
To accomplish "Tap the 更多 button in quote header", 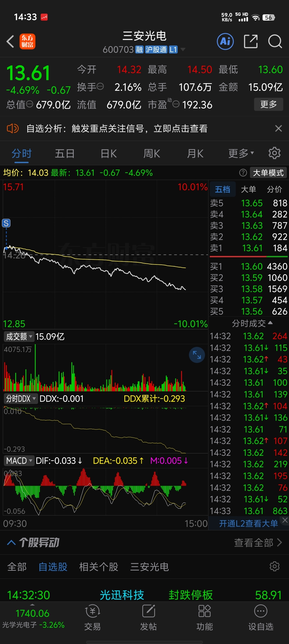I will point(268,104).
